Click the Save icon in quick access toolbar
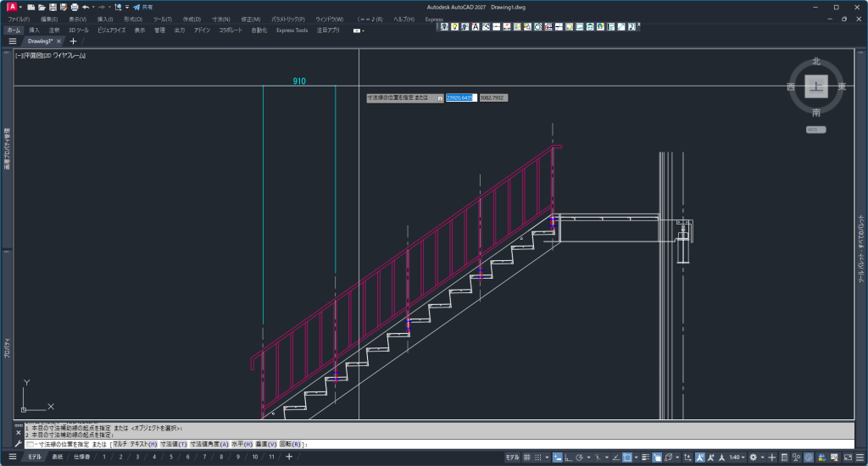The height and width of the screenshot is (466, 868). point(52,7)
